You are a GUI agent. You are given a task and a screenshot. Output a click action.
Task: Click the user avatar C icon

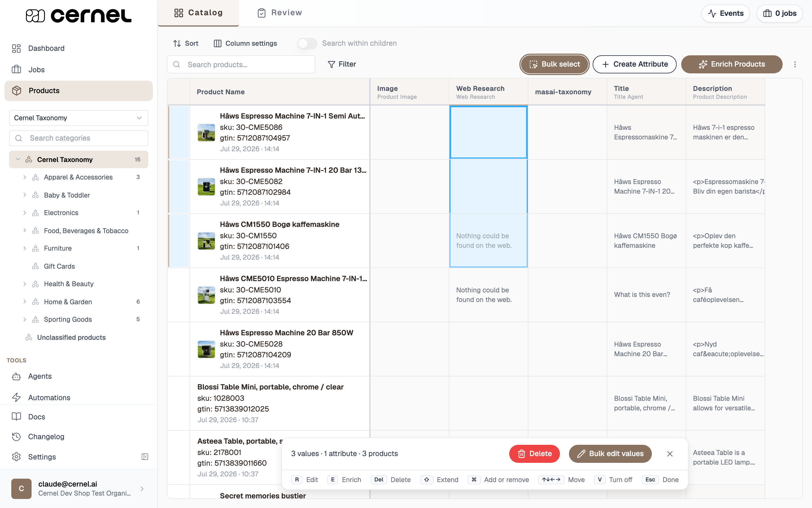pos(21,489)
